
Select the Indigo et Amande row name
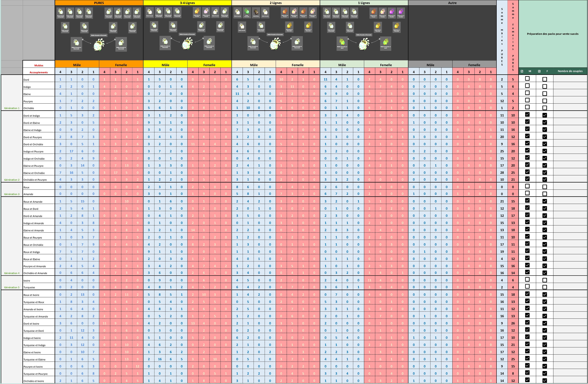point(34,223)
